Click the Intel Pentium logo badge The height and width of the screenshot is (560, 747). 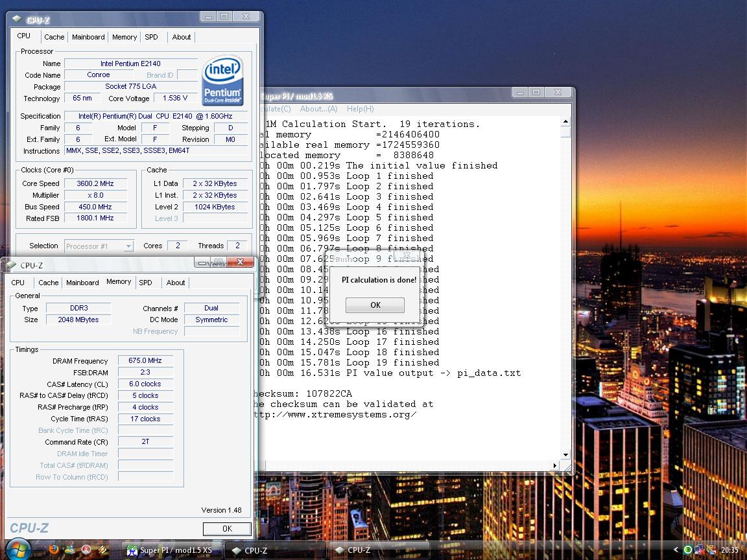click(x=222, y=80)
